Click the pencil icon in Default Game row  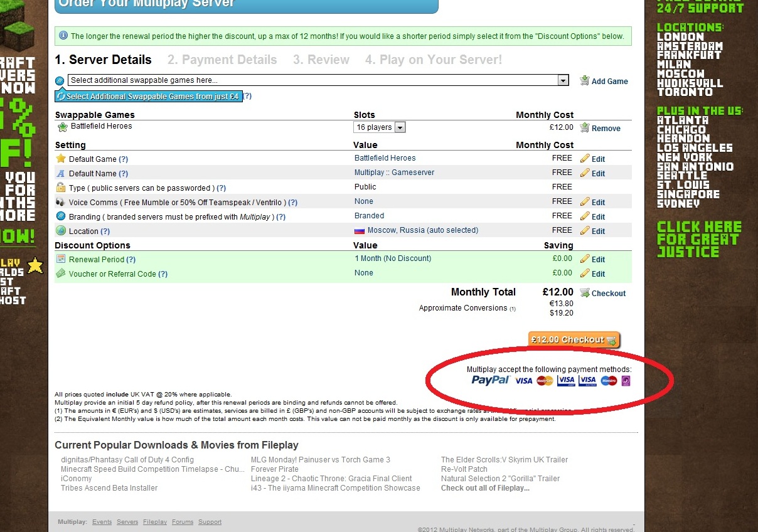[x=585, y=158]
